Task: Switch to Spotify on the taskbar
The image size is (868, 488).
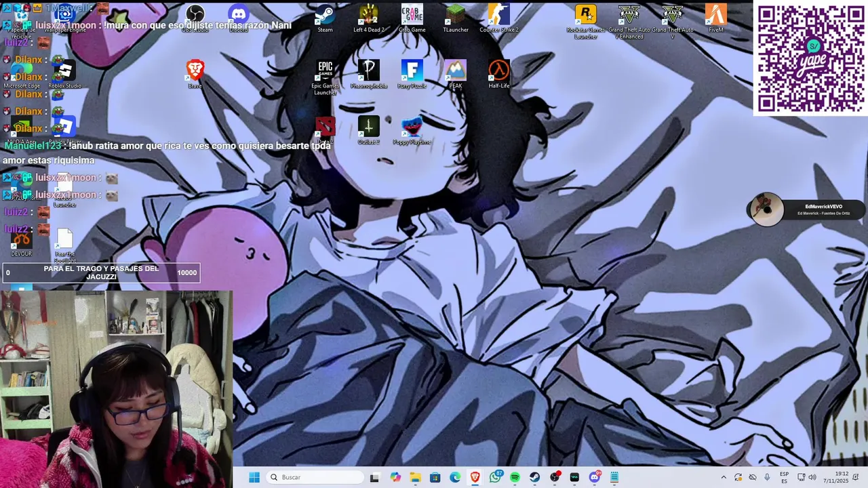Action: pos(515,477)
